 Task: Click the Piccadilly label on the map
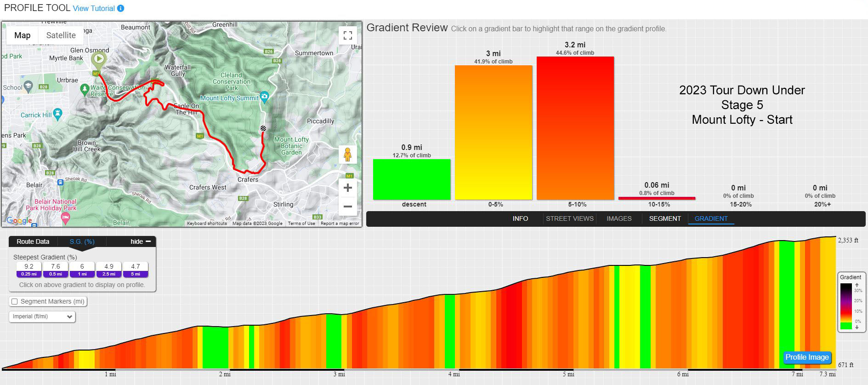tap(320, 121)
